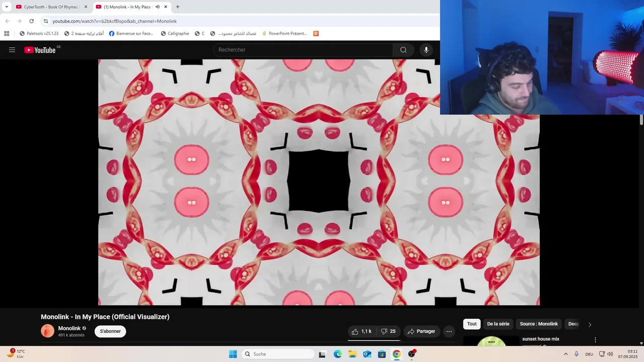The height and width of the screenshot is (362, 644).
Task: Open clock and date showing 03:11
Action: click(x=628, y=354)
